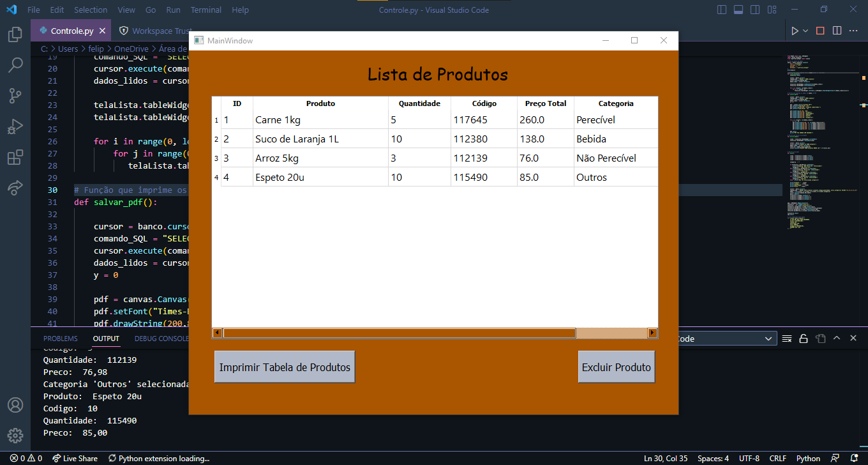868x465 pixels.
Task: Toggle Auto Scrolling lock in Output panel
Action: coord(804,338)
